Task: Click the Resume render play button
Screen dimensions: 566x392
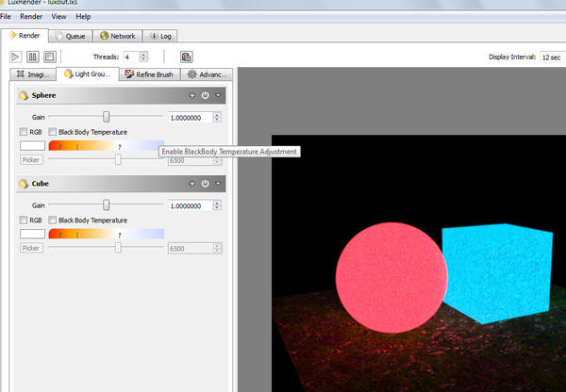Action: click(x=15, y=57)
